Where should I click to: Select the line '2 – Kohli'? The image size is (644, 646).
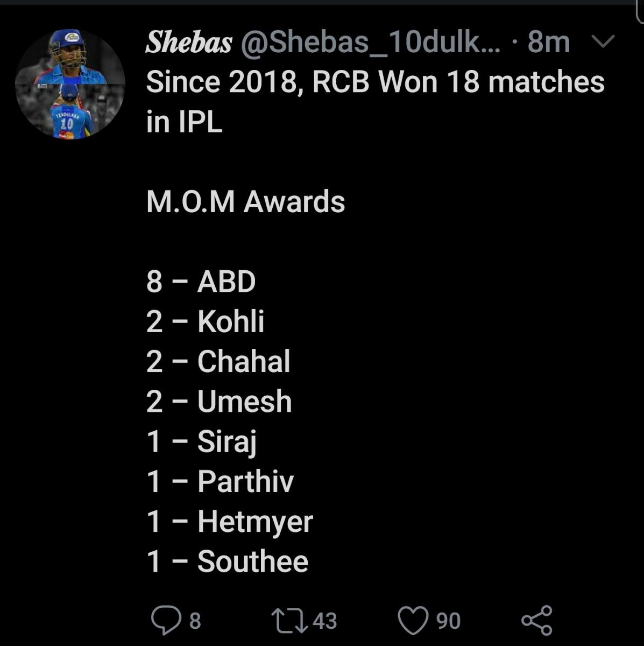(205, 321)
